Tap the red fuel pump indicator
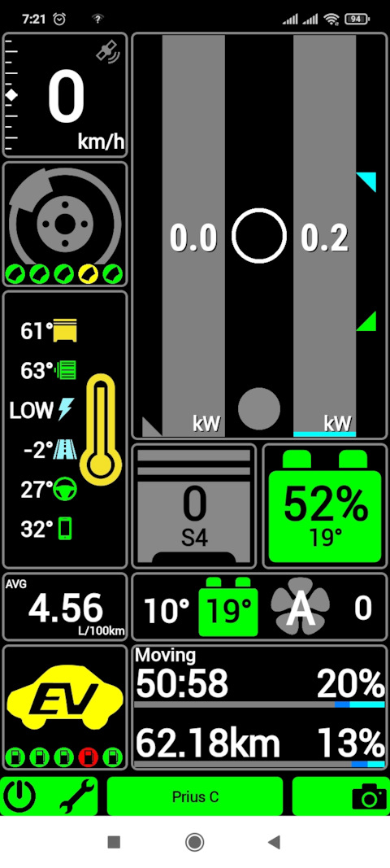The image size is (390, 868). pos(89,757)
